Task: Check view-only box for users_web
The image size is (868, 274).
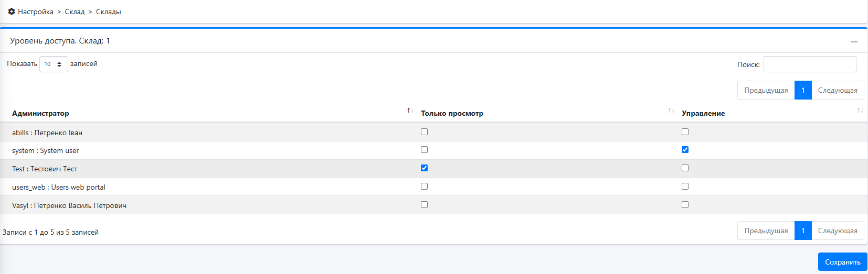Action: tap(424, 187)
